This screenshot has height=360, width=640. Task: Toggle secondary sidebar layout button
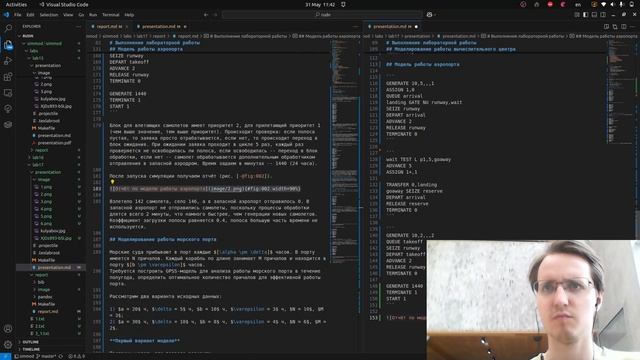point(603,15)
